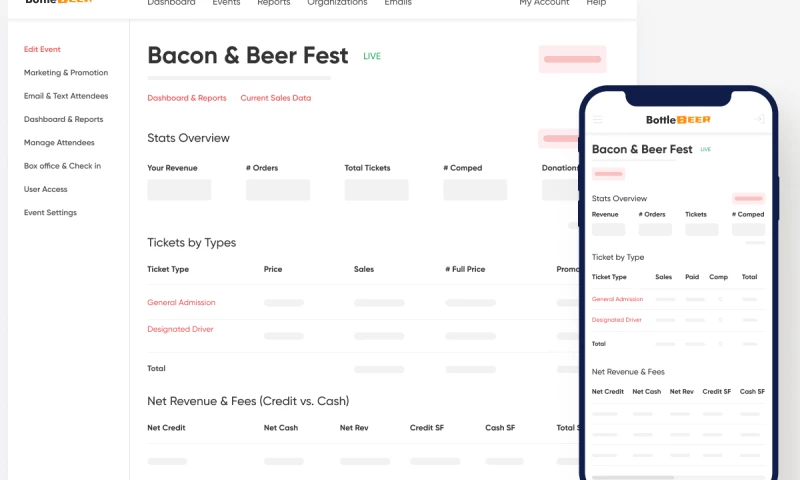Open the General Admission link in desktop table

181,302
